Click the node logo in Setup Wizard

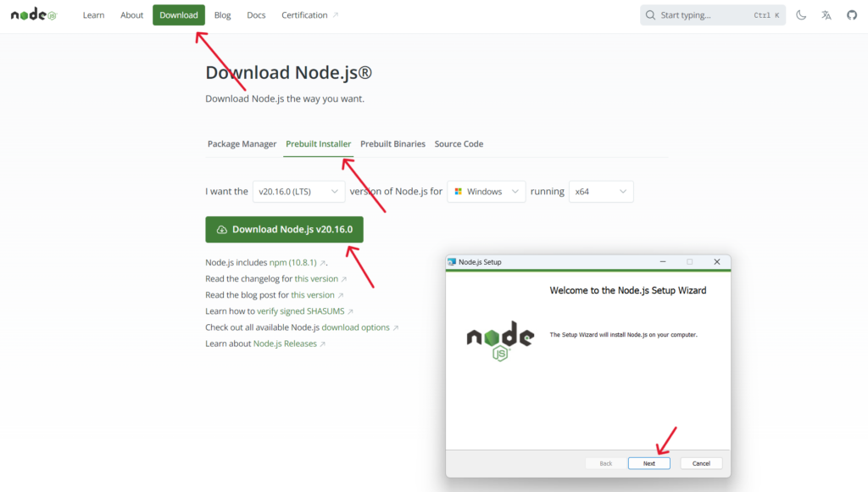pyautogui.click(x=500, y=341)
